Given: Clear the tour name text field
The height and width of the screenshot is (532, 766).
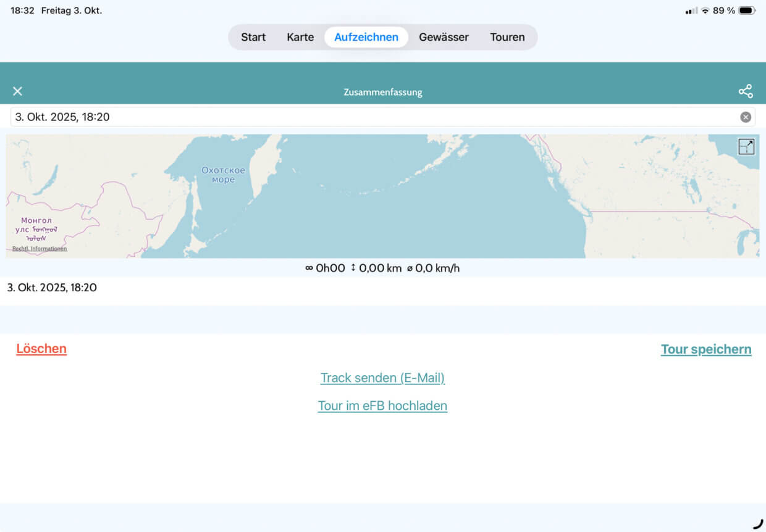Looking at the screenshot, I should click(x=746, y=117).
